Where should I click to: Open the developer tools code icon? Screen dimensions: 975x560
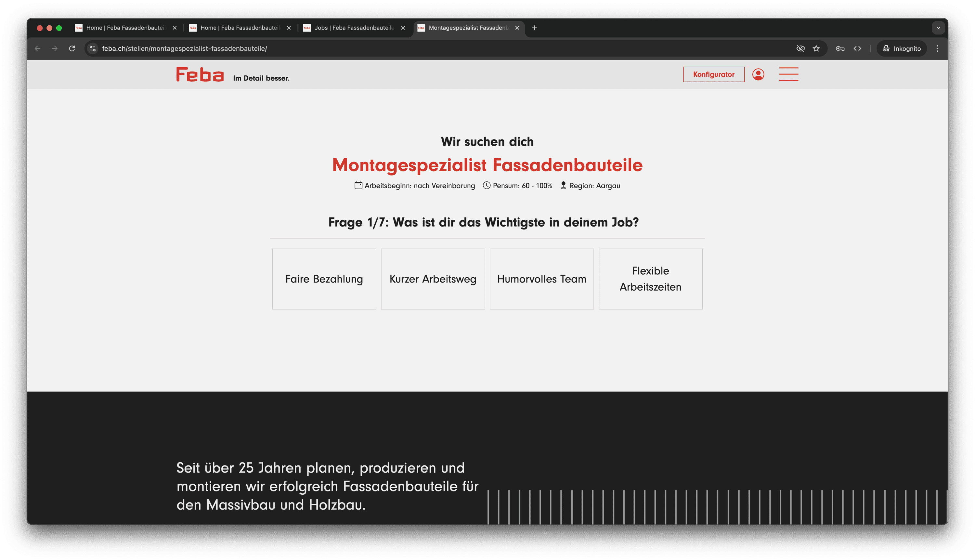857,48
